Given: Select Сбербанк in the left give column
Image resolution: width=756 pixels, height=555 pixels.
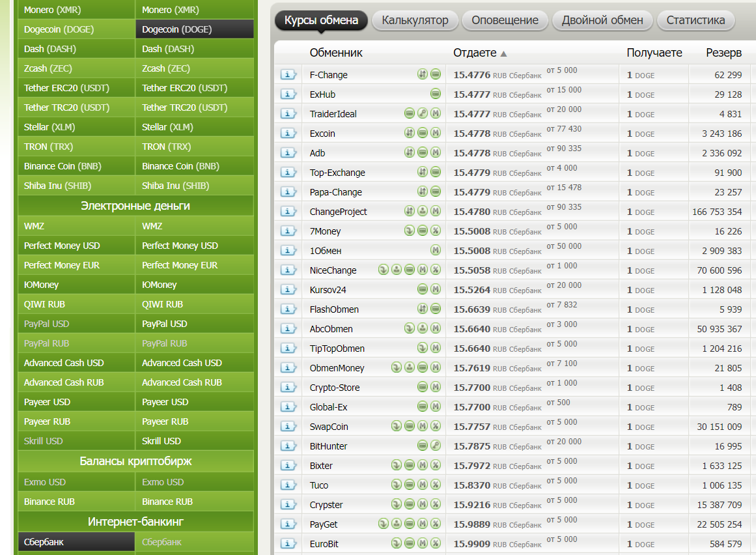Looking at the screenshot, I should 76,542.
